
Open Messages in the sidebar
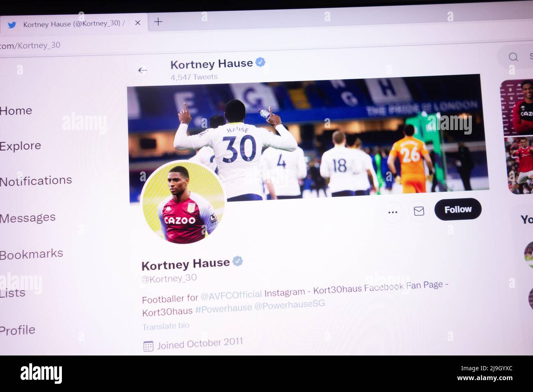coord(28,218)
